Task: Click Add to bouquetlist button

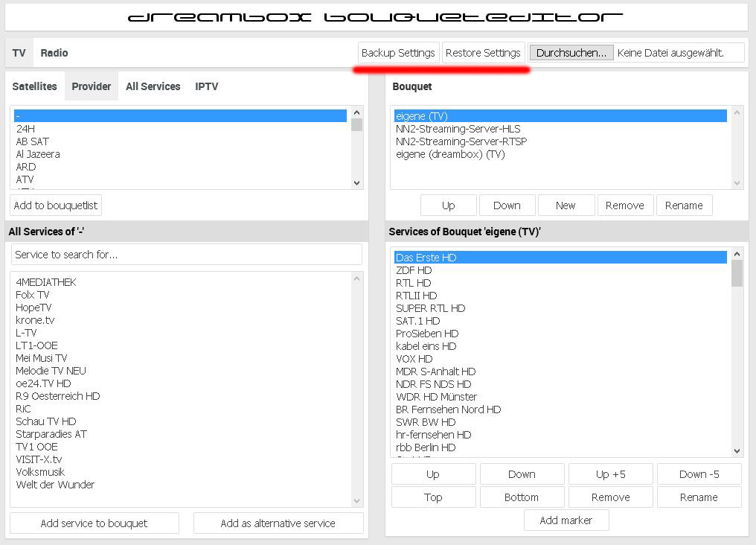Action: coord(56,205)
